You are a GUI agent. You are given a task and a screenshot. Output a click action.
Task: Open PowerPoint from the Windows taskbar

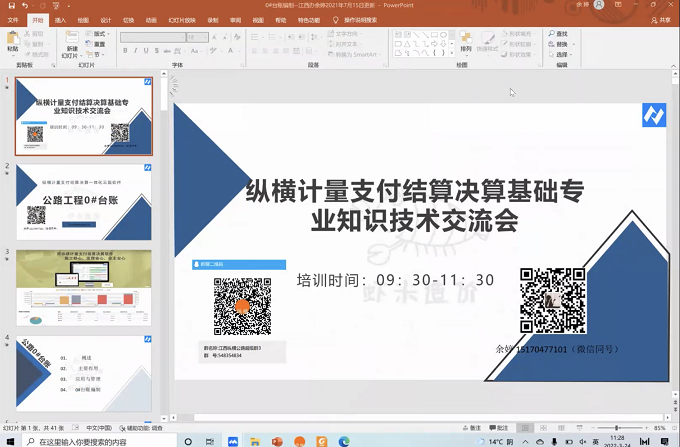coord(277,441)
